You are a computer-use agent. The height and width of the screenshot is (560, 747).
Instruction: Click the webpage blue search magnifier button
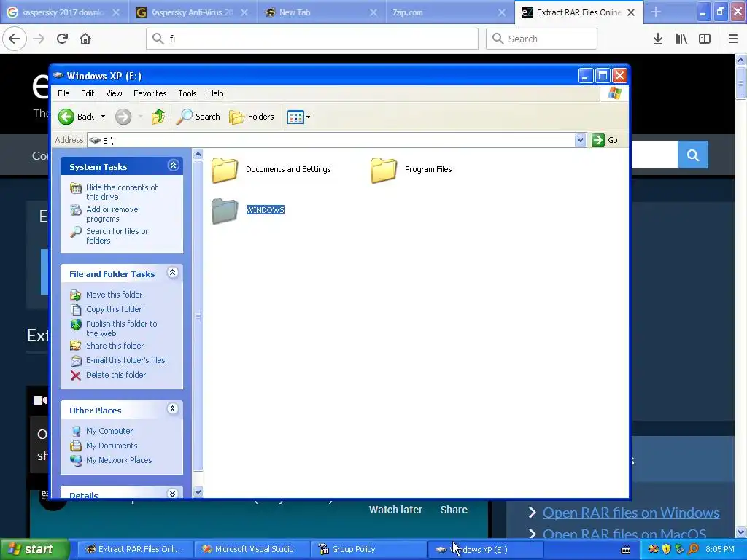[x=693, y=155]
